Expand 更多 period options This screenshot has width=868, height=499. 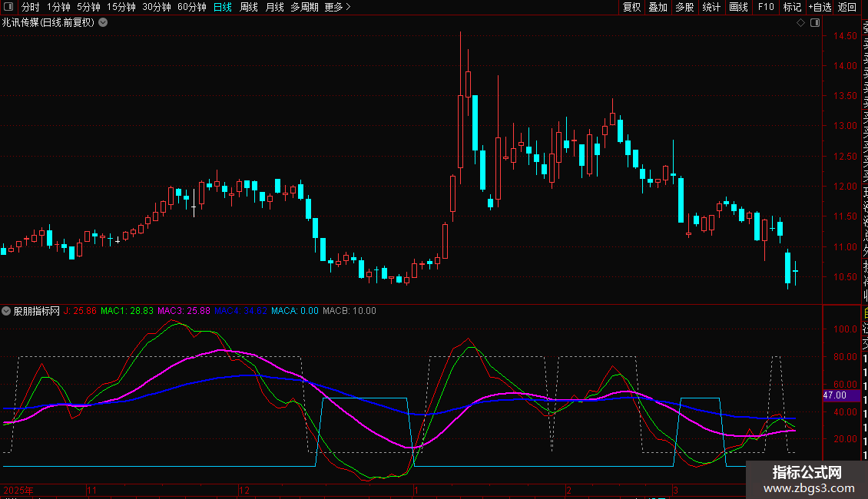337,7
